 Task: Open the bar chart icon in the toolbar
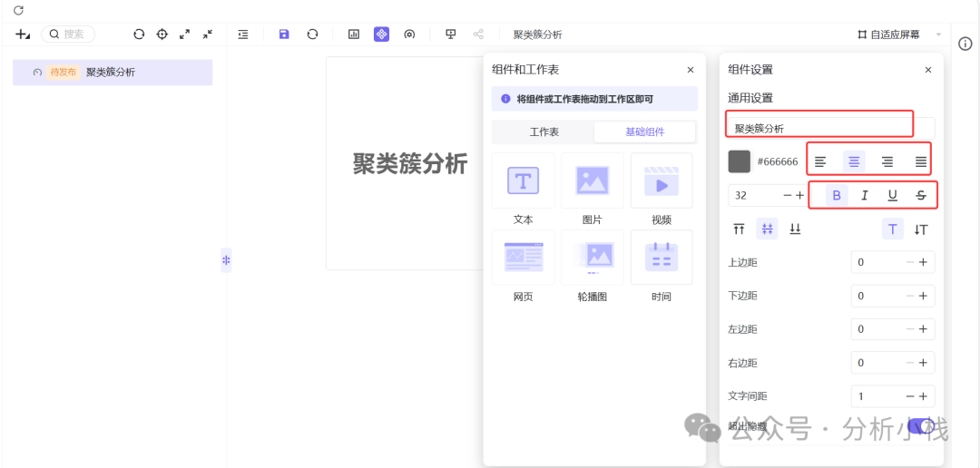point(354,34)
